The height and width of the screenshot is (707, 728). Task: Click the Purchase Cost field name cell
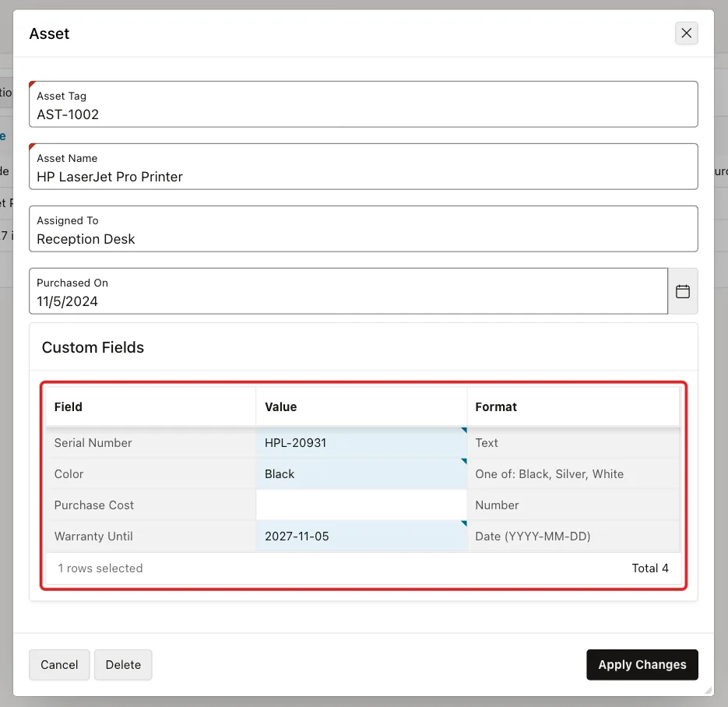point(151,505)
